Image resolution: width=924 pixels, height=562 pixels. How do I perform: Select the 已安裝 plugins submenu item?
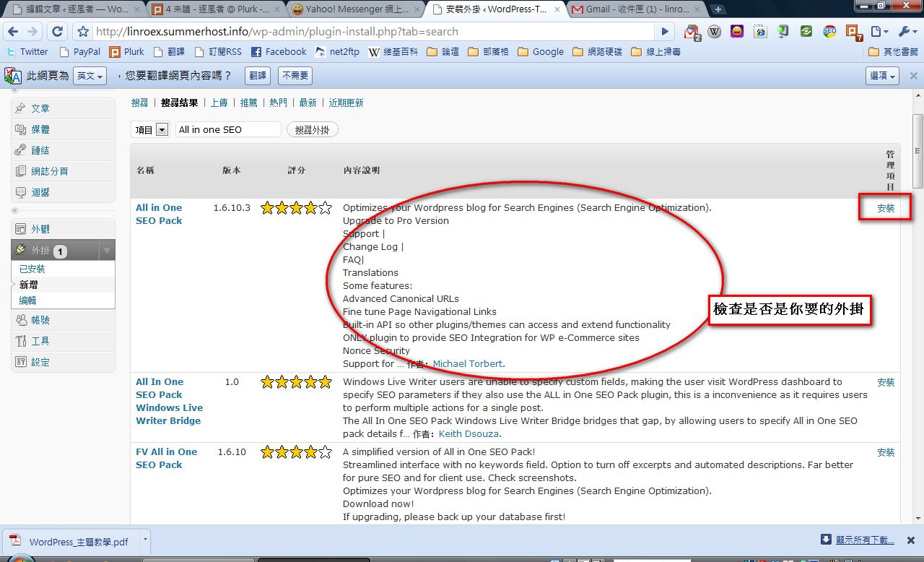tap(32, 269)
